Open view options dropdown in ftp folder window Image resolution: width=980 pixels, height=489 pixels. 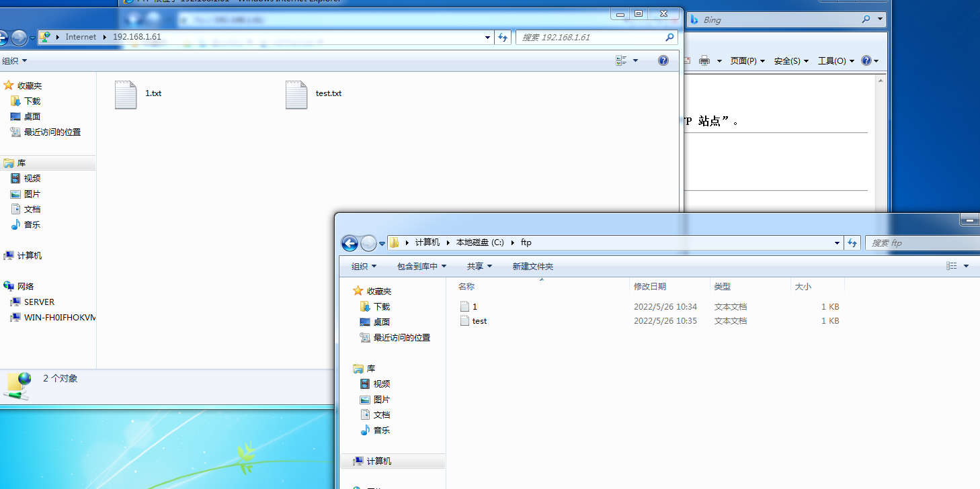[967, 266]
